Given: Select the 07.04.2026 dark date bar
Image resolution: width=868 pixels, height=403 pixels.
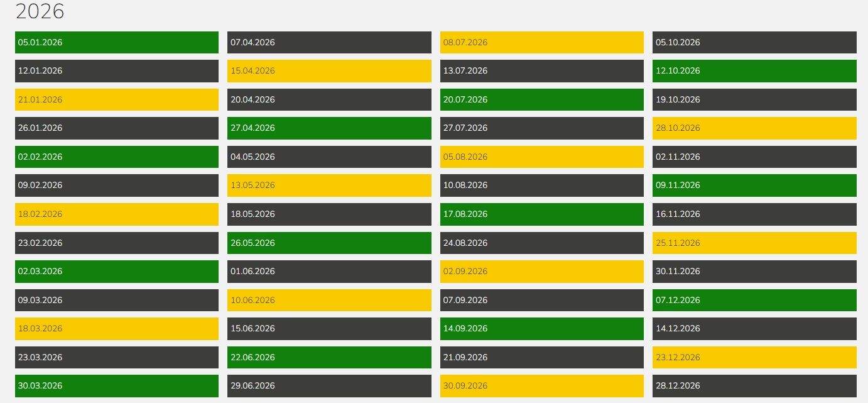Looking at the screenshot, I should 329,42.
